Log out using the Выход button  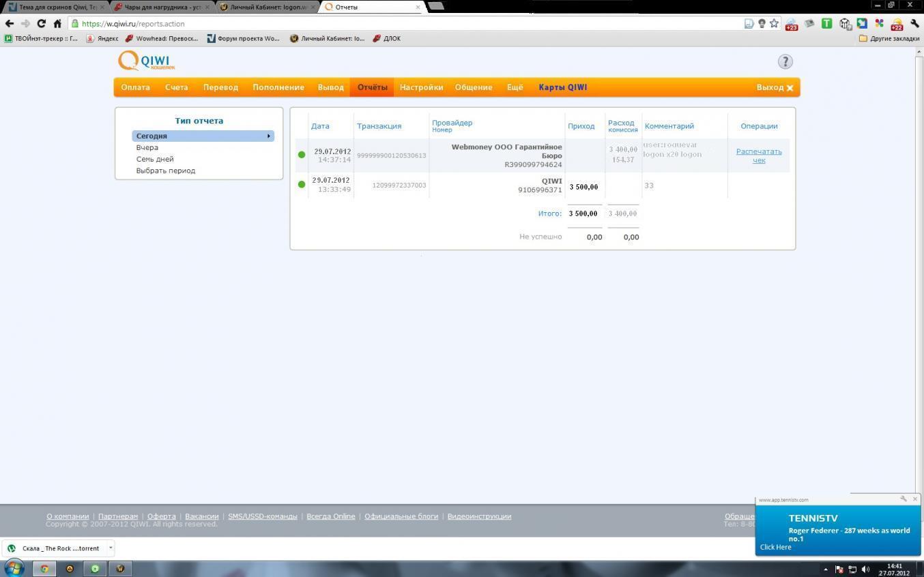click(x=775, y=87)
